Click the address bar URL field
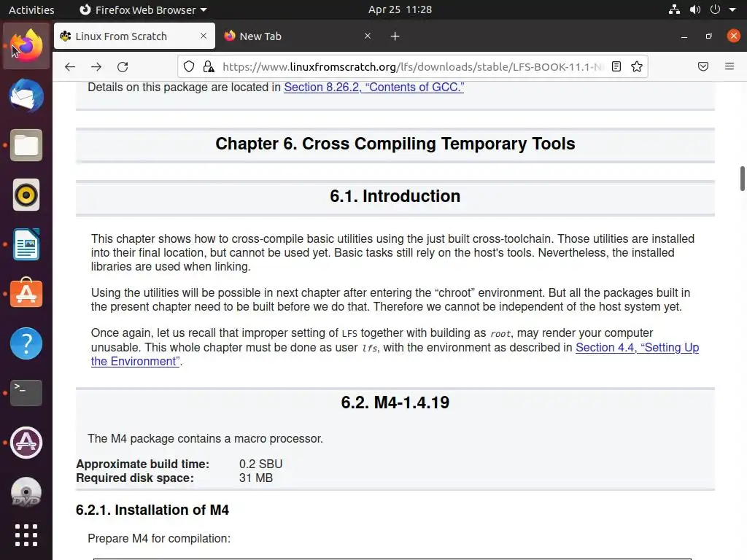 coord(413,66)
